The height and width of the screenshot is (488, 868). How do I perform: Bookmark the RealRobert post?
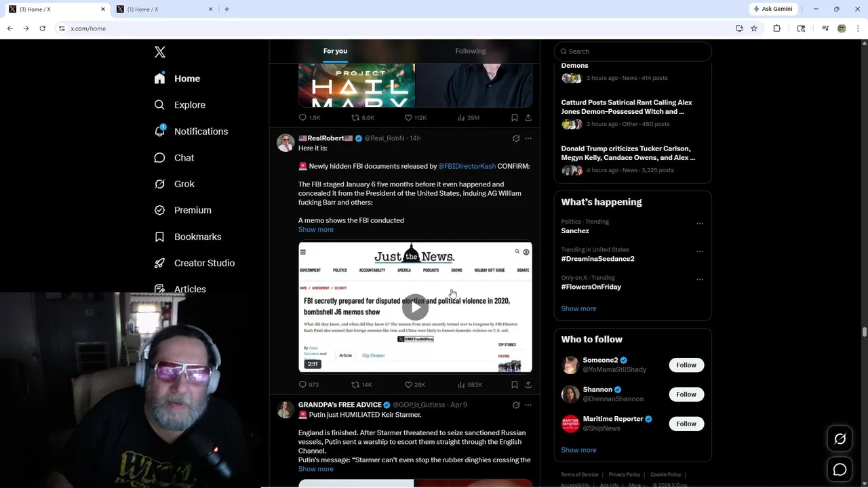click(x=514, y=384)
